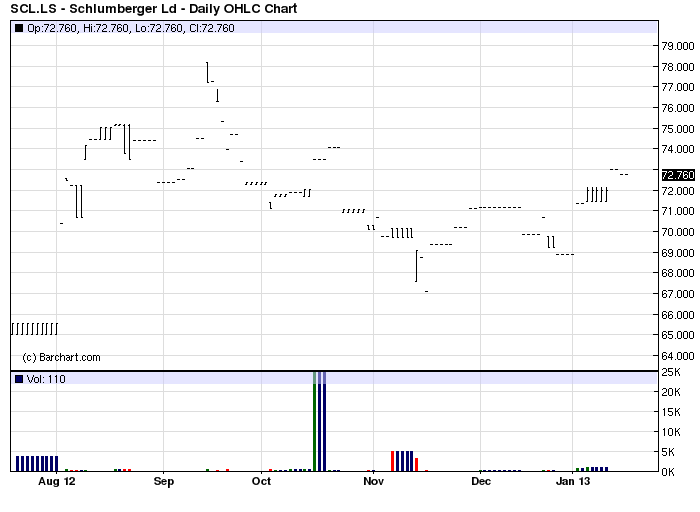Click the 71.000 price axis label
Screen dimensions: 700x512
click(678, 211)
